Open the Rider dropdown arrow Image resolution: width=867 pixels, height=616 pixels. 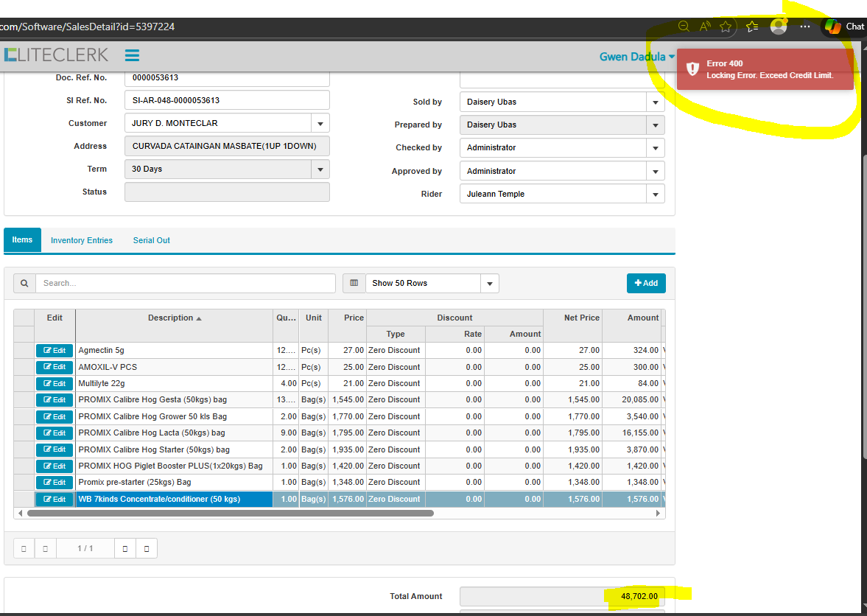pyautogui.click(x=655, y=194)
